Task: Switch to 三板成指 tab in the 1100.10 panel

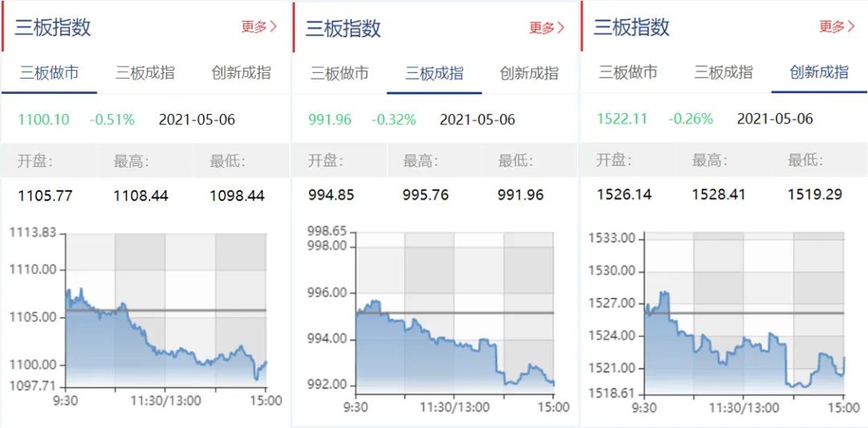Action: (x=145, y=73)
